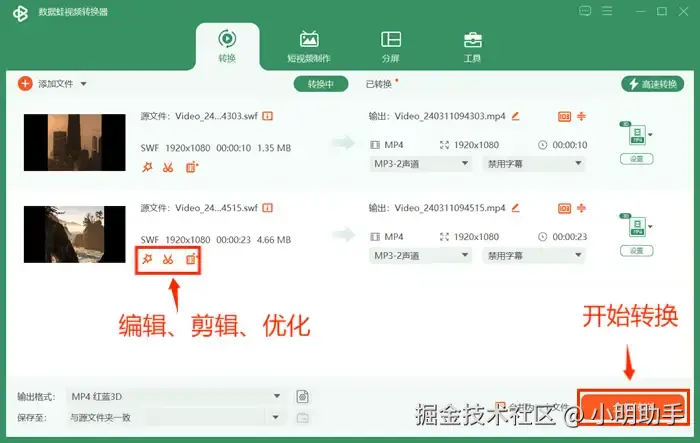Open edit effects for Video_24...4303.swf
This screenshot has width=700, height=443.
[147, 167]
